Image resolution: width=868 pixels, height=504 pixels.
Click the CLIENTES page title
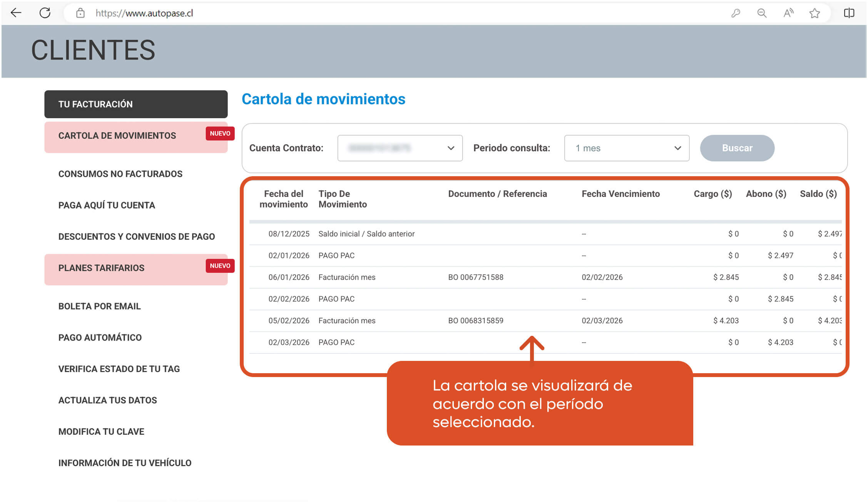tap(93, 50)
